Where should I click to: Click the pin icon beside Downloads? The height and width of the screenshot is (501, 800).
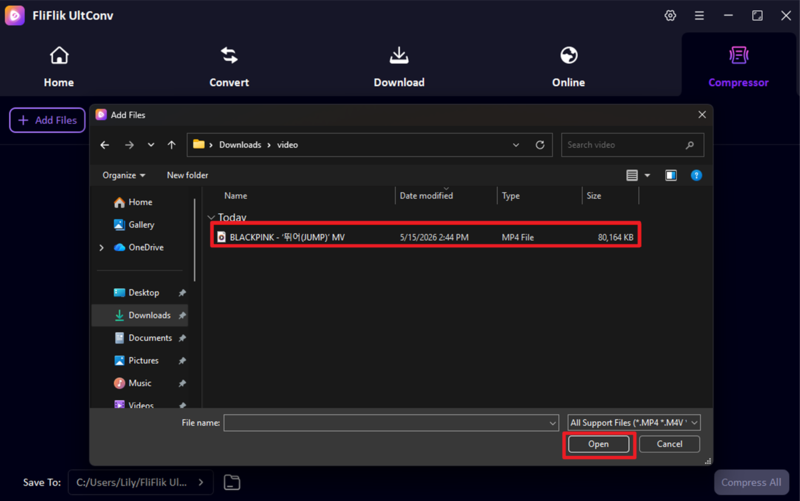pos(182,316)
